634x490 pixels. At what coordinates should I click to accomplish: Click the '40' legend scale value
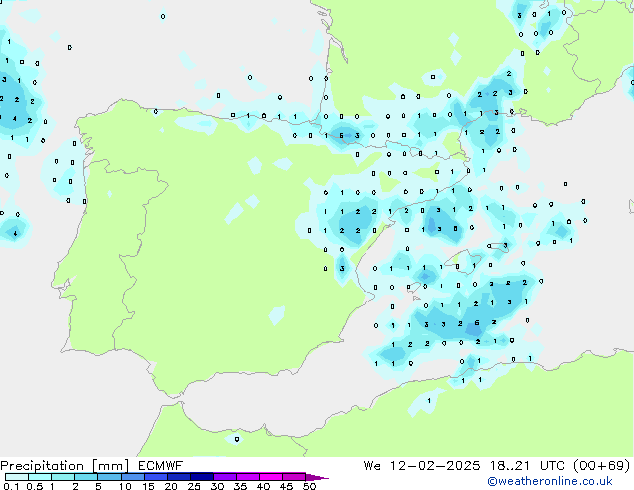[263, 486]
